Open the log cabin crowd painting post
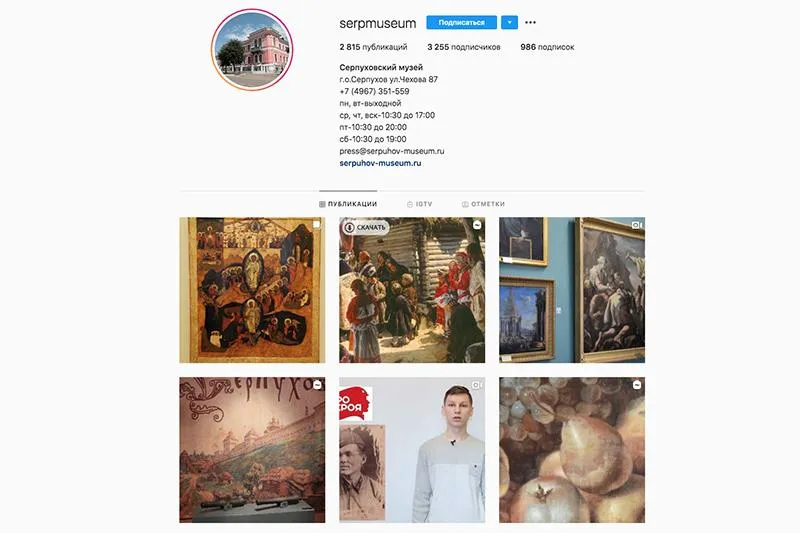The width and height of the screenshot is (800, 533). click(x=412, y=290)
